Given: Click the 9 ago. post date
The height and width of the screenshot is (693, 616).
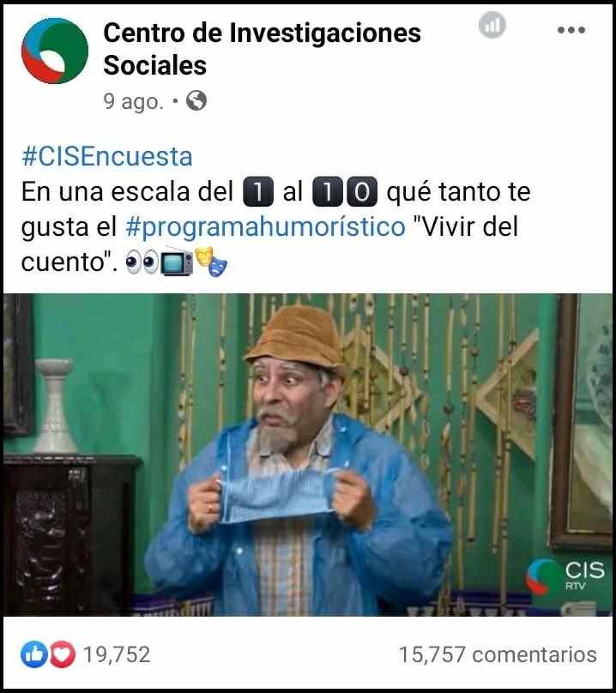Looking at the screenshot, I should point(134,101).
